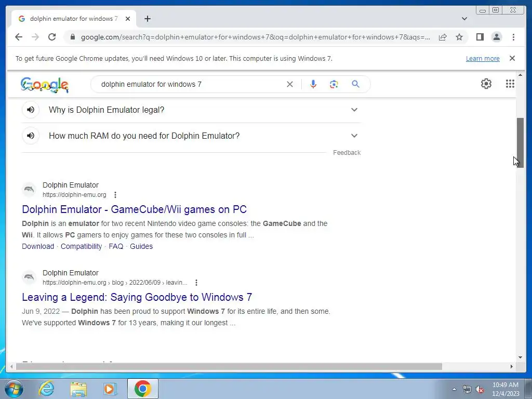Screen dimensions: 532x399
Task: Play audio for Why is Dolphin Emulator legal
Action: (x=31, y=110)
